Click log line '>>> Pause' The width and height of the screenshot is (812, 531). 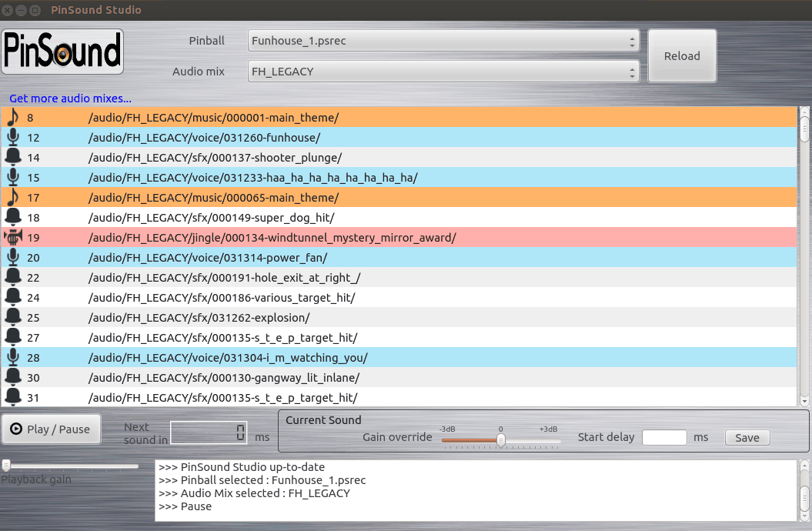[185, 506]
